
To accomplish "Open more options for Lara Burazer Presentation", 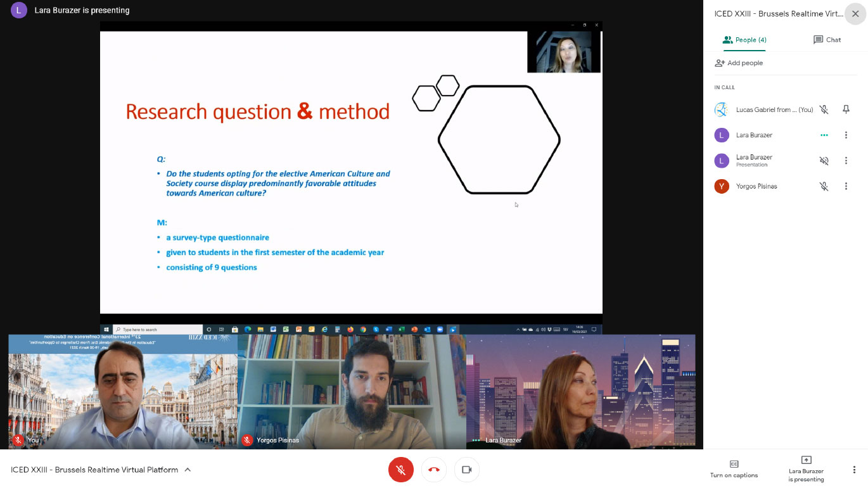I will click(846, 161).
